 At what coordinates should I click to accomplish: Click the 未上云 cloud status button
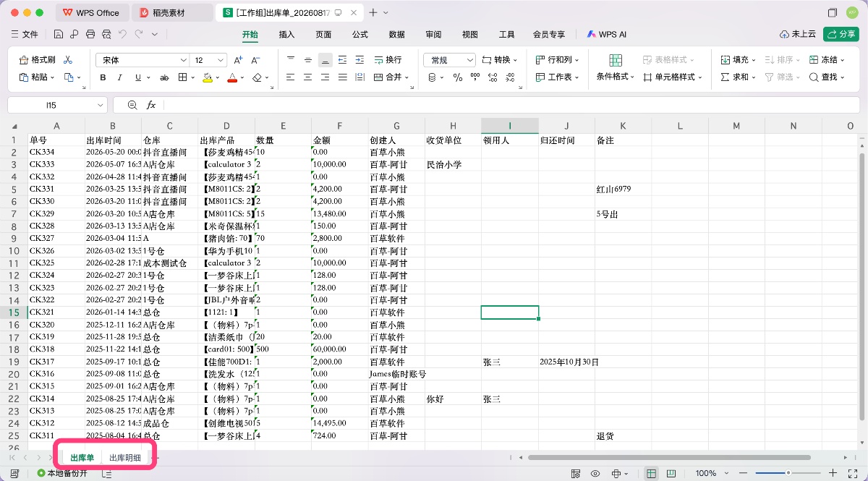coord(798,34)
